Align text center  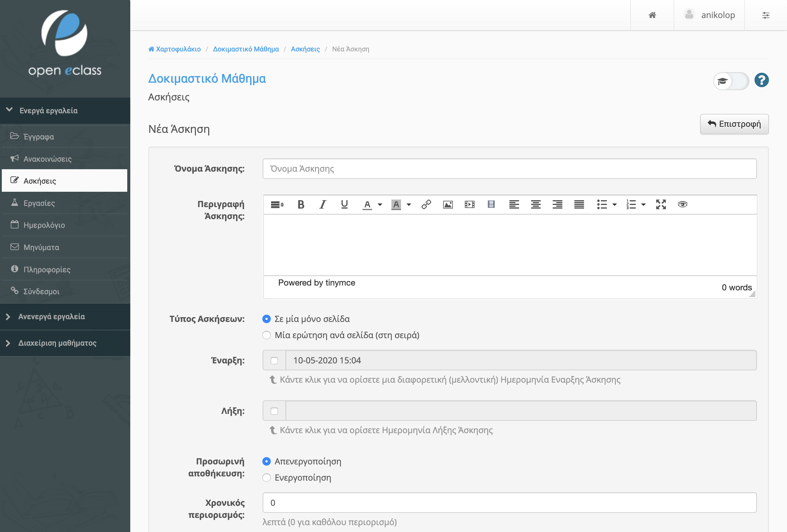536,204
